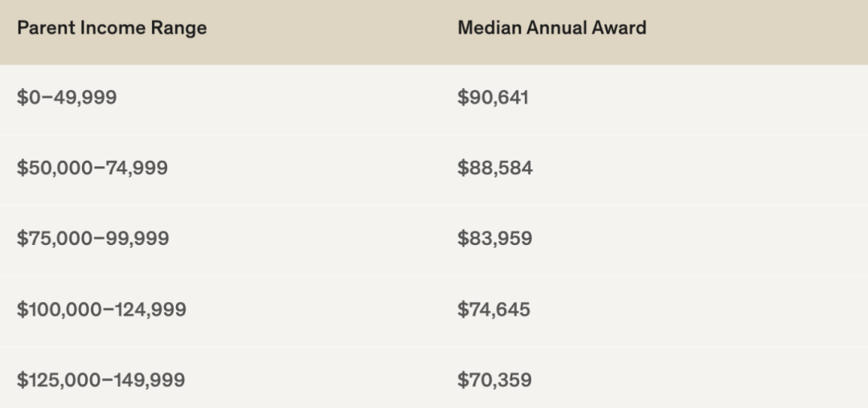Select the $70,359 award amount

click(493, 380)
